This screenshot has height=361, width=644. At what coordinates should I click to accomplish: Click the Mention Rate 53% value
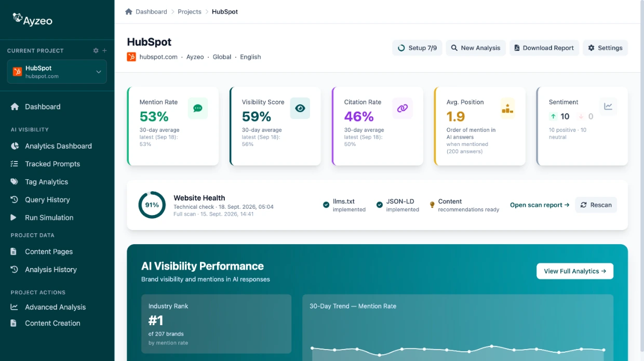(154, 116)
